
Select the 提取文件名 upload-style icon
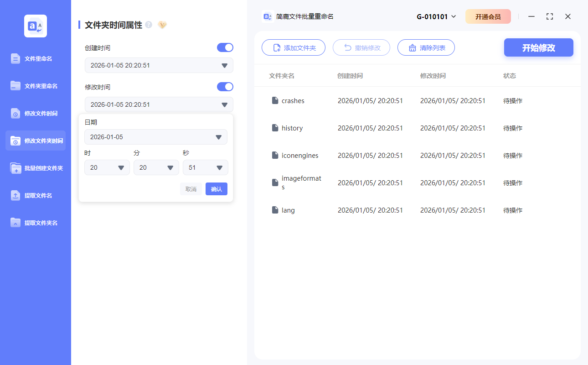[15, 195]
